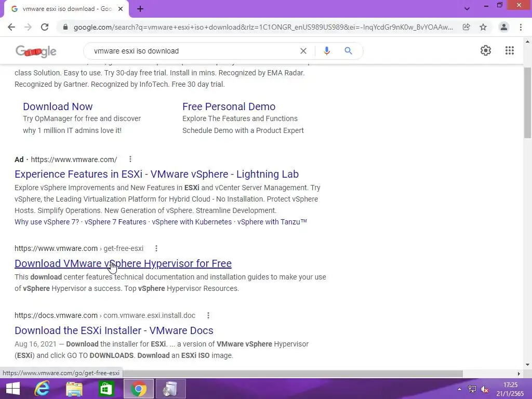Open the tab search dropdown arrow
Image resolution: width=532 pixels, height=399 pixels.
[467, 9]
